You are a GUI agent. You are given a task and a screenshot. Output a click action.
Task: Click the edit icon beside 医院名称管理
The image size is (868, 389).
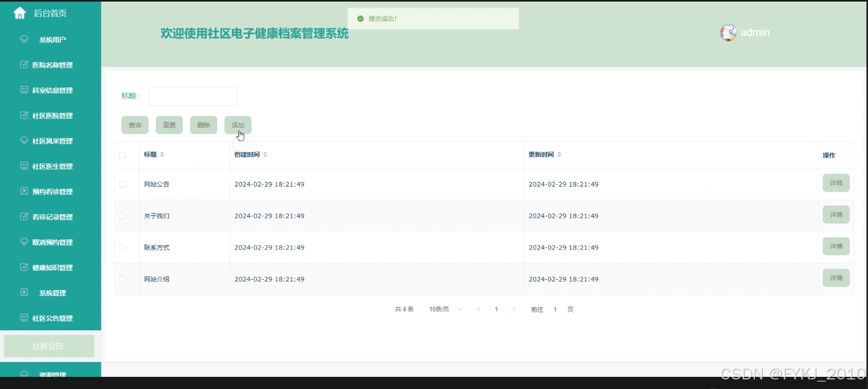24,64
